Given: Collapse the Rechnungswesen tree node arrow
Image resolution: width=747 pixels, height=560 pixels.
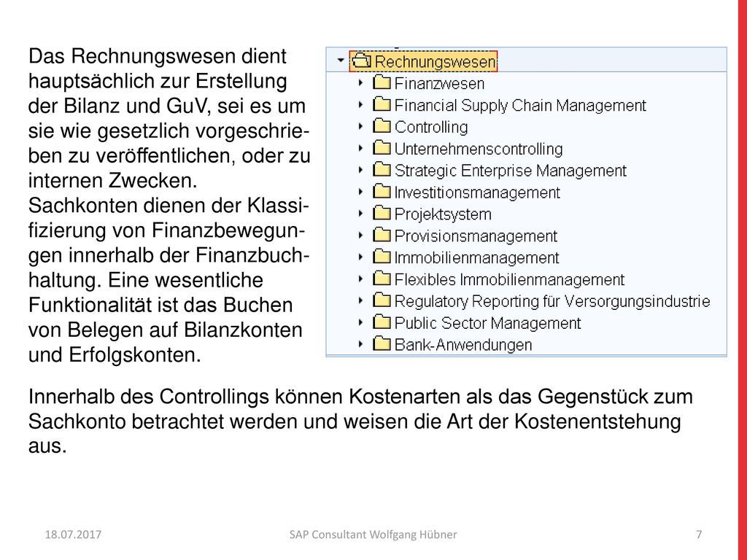Looking at the screenshot, I should [x=340, y=61].
